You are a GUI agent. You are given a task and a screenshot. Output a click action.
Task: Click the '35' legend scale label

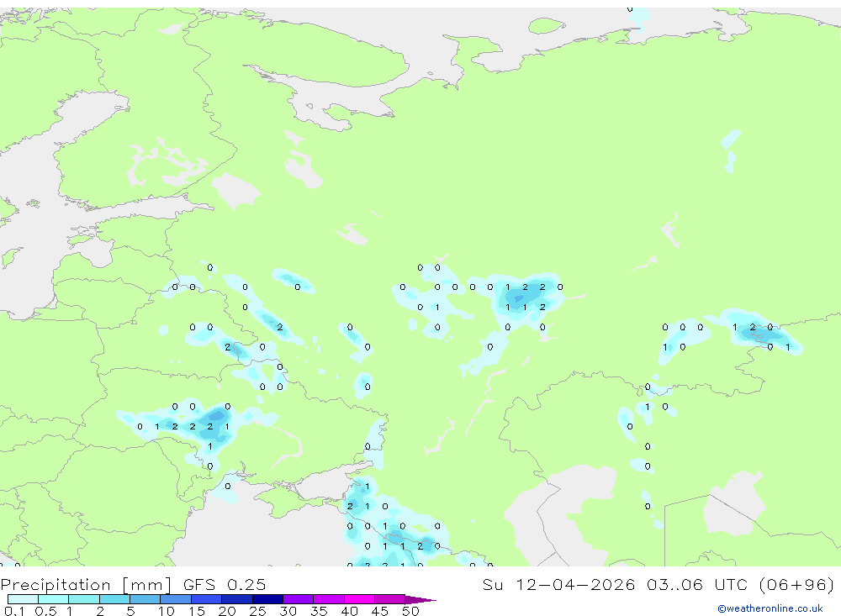pos(319,611)
